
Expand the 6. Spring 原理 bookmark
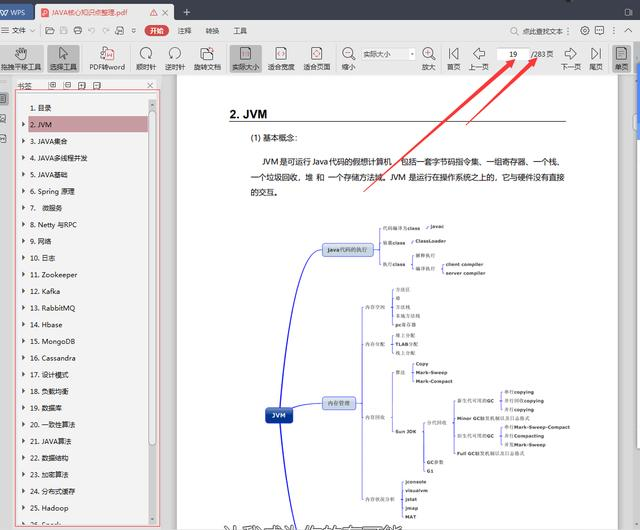[23, 191]
